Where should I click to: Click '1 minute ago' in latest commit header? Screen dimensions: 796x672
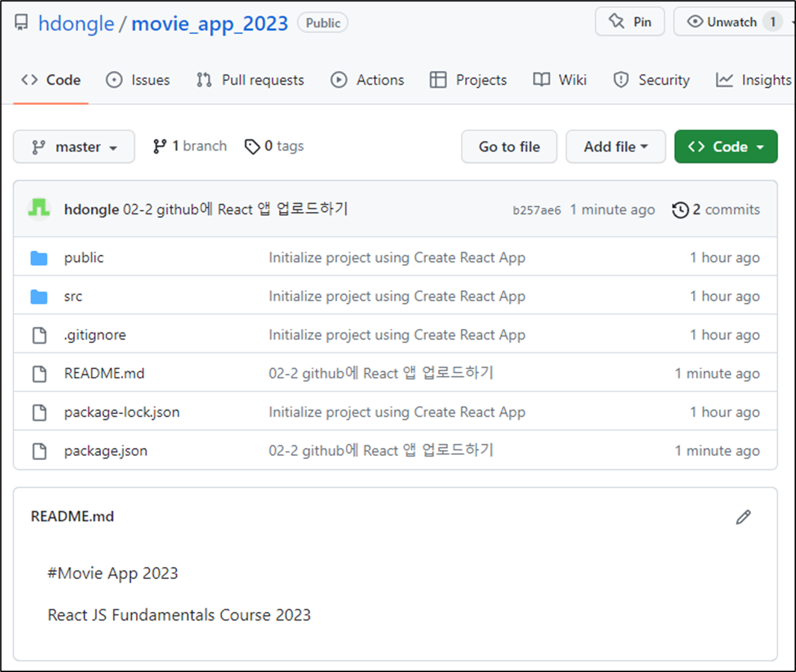tap(612, 209)
